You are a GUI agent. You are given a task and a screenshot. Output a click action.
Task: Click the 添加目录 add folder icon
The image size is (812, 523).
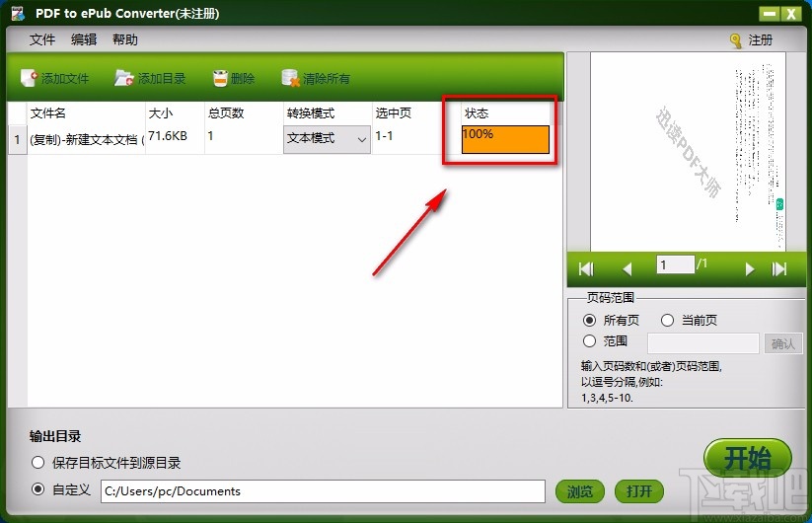123,78
